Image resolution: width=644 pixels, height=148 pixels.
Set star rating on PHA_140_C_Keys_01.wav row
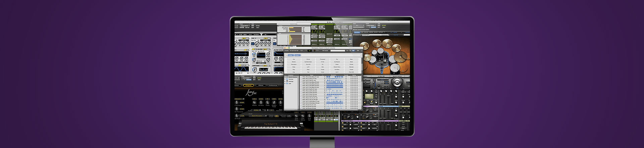[x=354, y=78]
